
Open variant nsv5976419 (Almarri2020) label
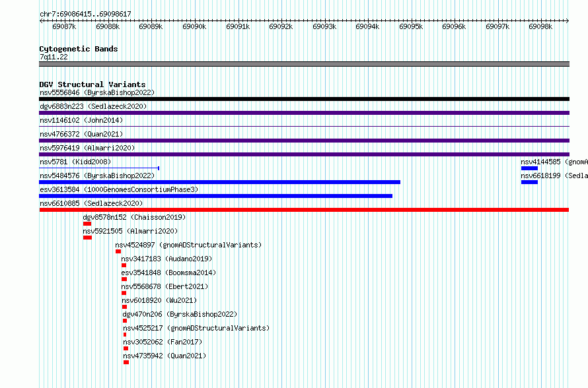(x=87, y=148)
